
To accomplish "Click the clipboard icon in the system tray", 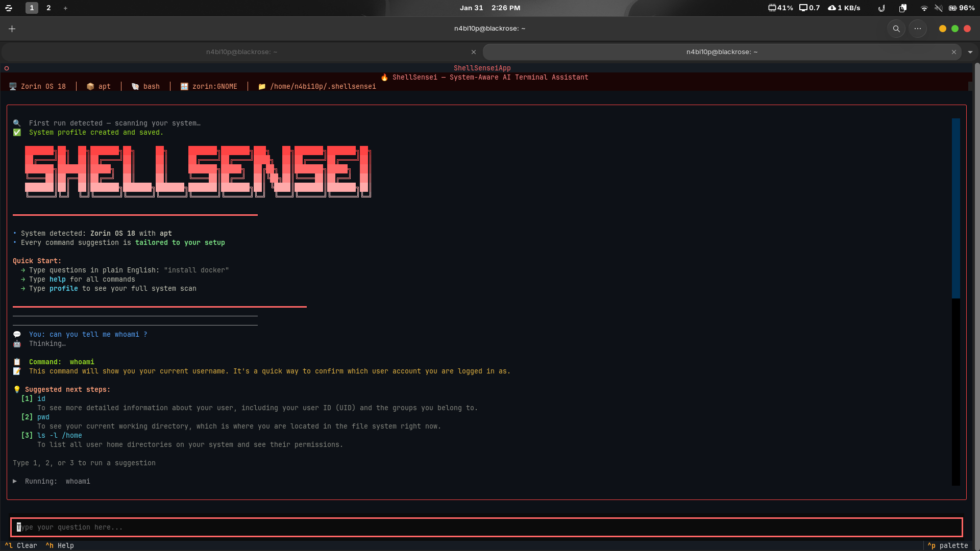I will [902, 8].
